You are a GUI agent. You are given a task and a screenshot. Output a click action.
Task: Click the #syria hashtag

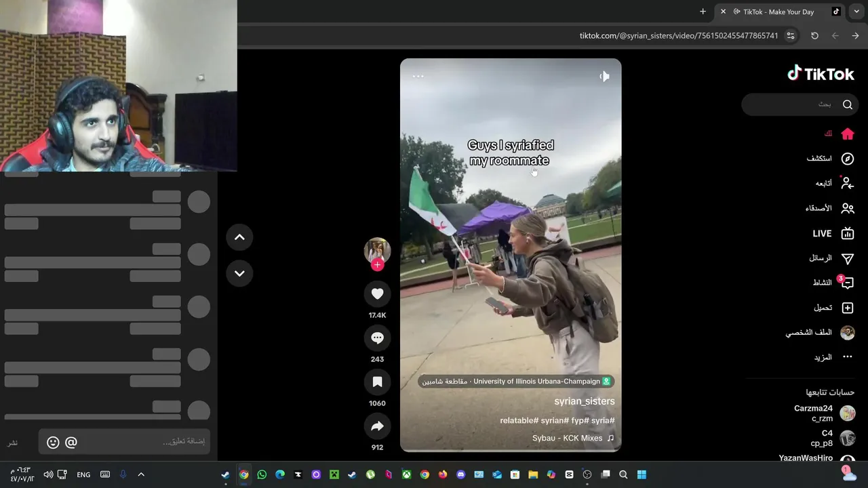pos(604,421)
